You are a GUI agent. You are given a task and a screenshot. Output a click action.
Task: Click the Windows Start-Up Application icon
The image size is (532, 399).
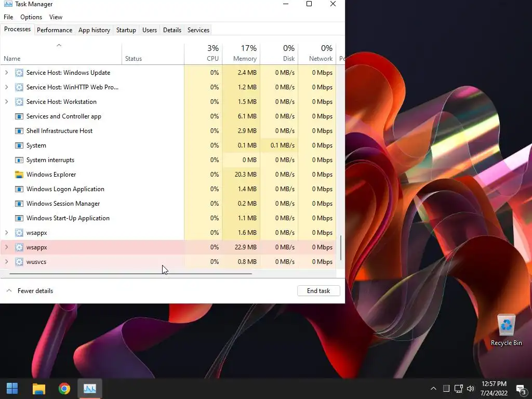[19, 218]
